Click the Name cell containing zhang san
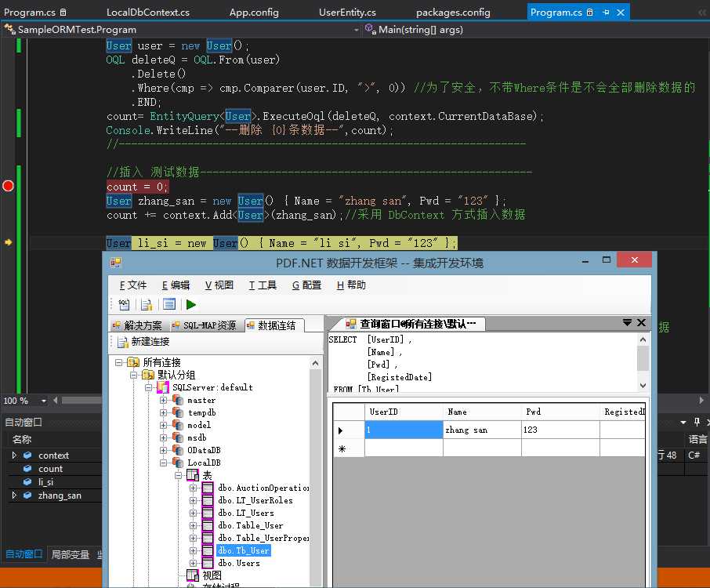The height and width of the screenshot is (588, 710). (481, 430)
